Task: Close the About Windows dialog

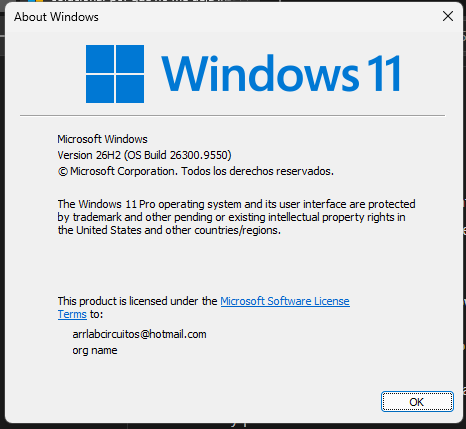Action: click(x=448, y=16)
